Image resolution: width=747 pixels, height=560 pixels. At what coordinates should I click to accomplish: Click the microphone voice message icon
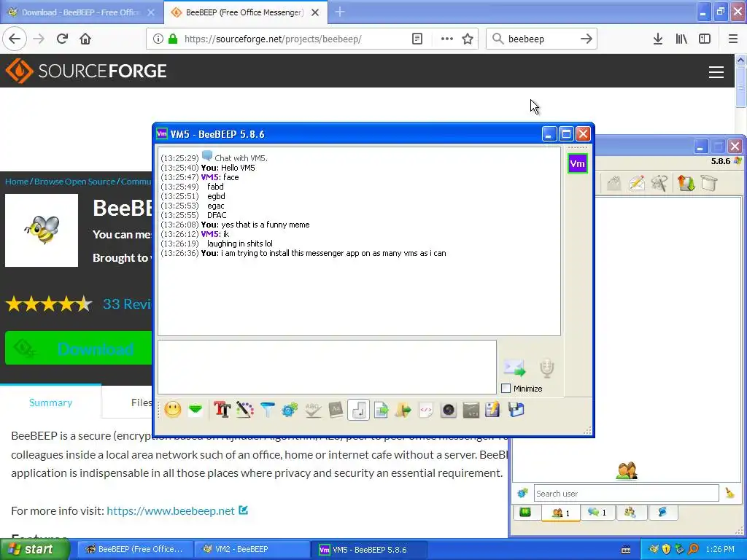[547, 368]
